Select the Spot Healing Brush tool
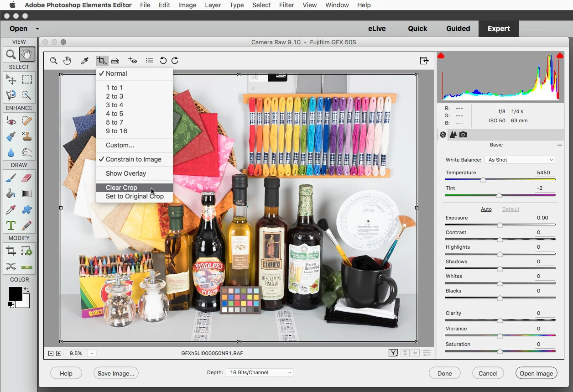Image resolution: width=573 pixels, height=392 pixels. click(27, 121)
